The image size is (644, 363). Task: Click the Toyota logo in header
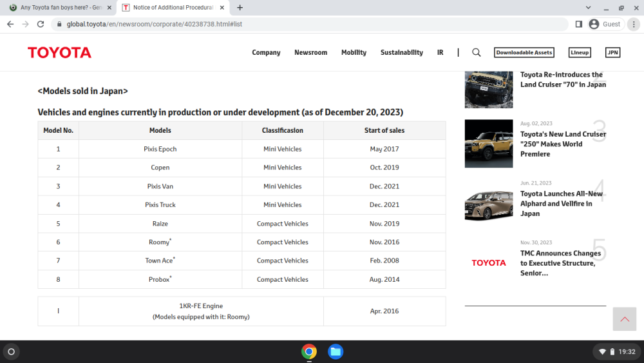(x=59, y=52)
